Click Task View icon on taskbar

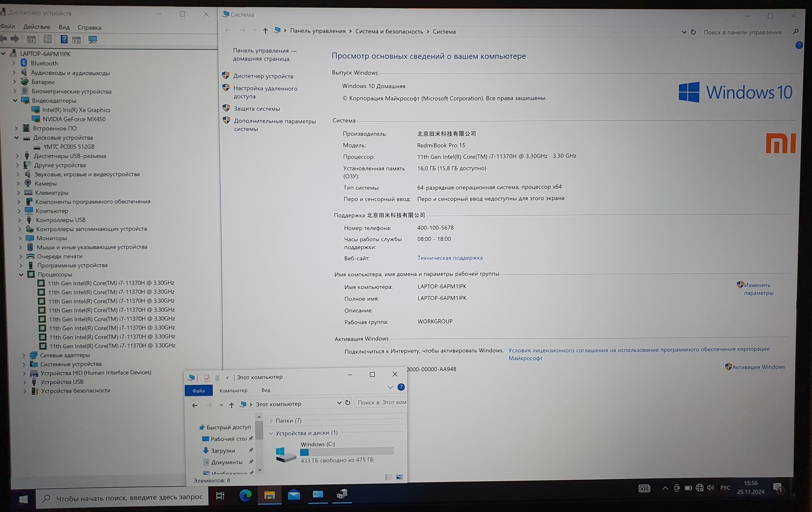[x=220, y=495]
